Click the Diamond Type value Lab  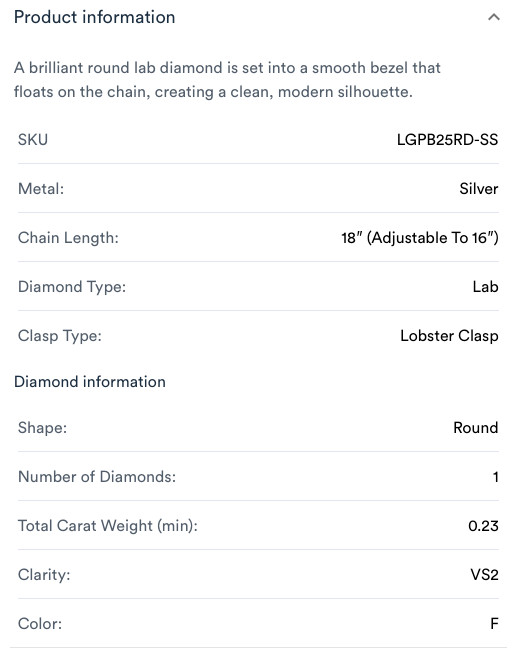(485, 287)
